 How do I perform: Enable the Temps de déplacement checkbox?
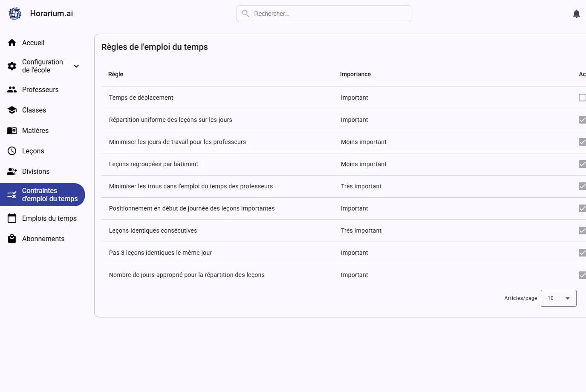(x=582, y=98)
